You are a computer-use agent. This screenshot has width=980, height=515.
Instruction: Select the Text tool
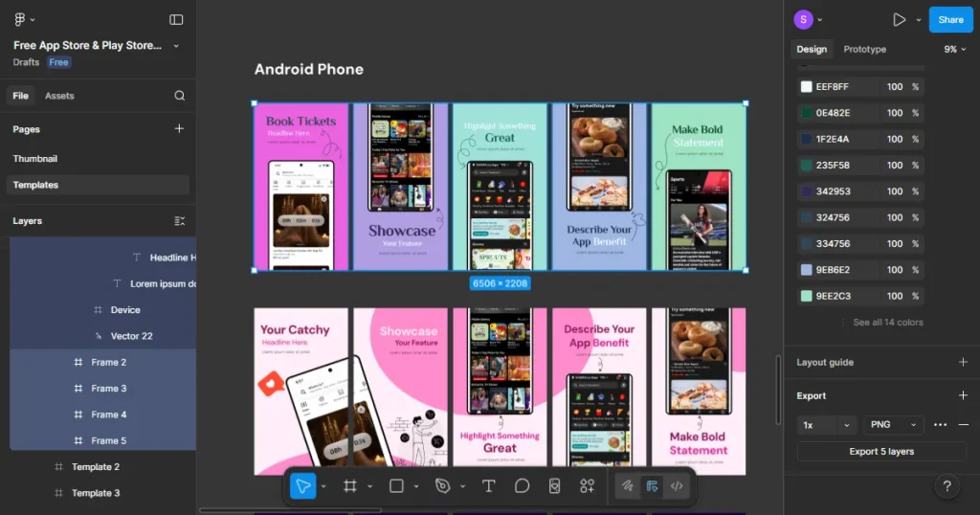489,486
